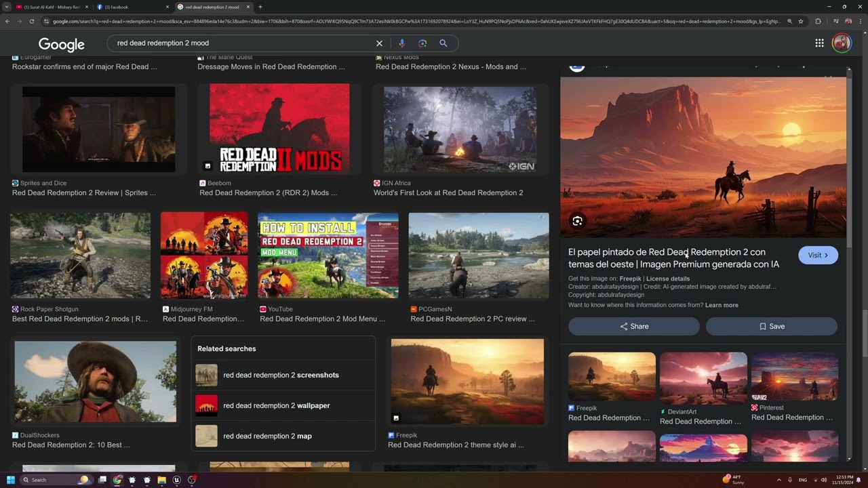
Task: Share the selected image
Action: (634, 326)
